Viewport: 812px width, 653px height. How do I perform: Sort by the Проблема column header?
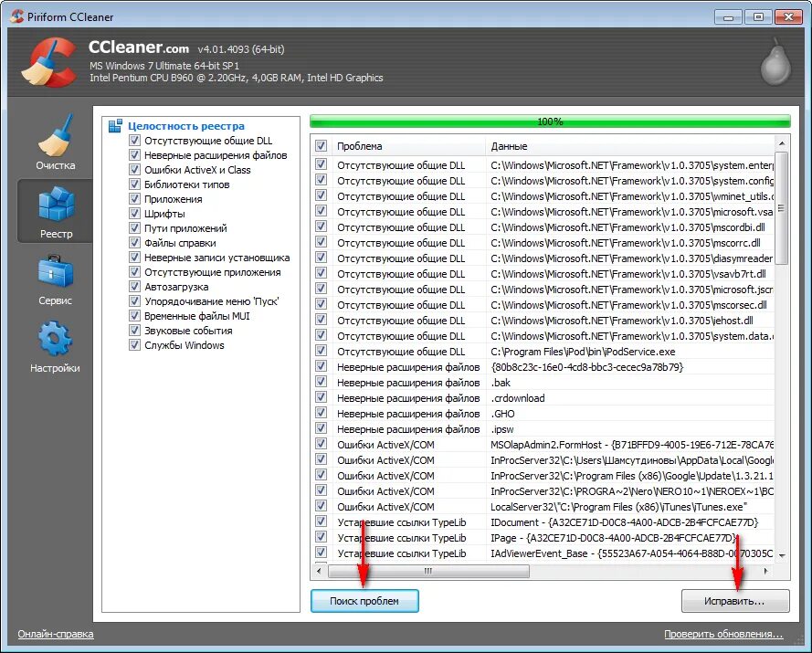coord(408,146)
